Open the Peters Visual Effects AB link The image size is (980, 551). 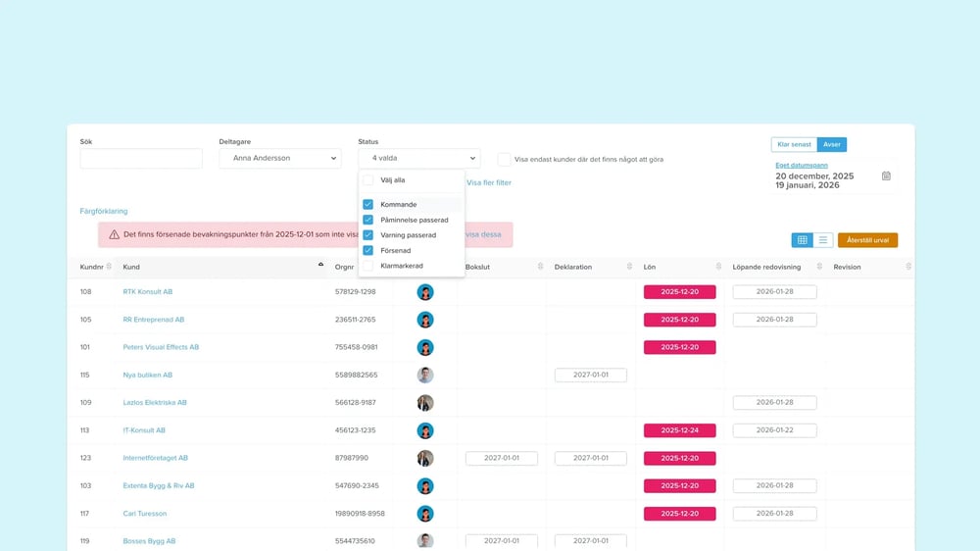pos(161,347)
